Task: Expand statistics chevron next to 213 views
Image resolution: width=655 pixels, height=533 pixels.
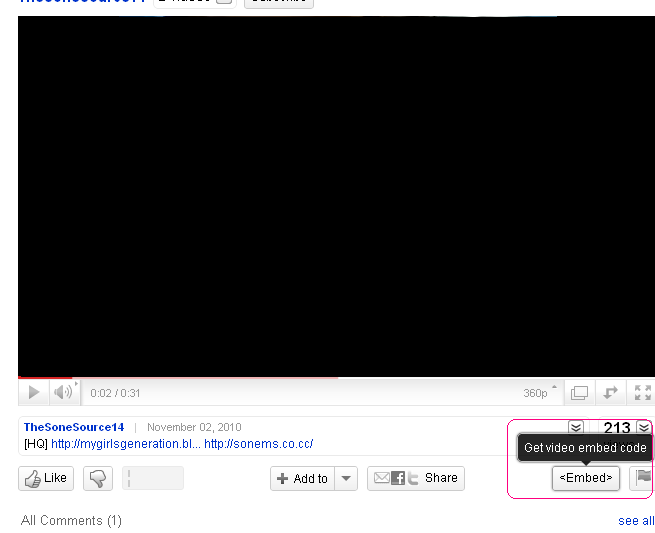Action: tap(644, 427)
